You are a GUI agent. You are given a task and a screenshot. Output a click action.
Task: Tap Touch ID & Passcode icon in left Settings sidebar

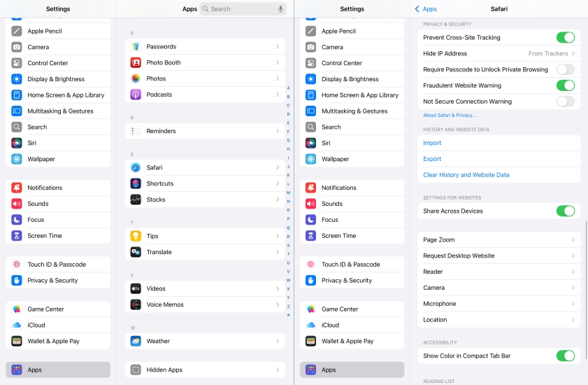[x=17, y=265]
